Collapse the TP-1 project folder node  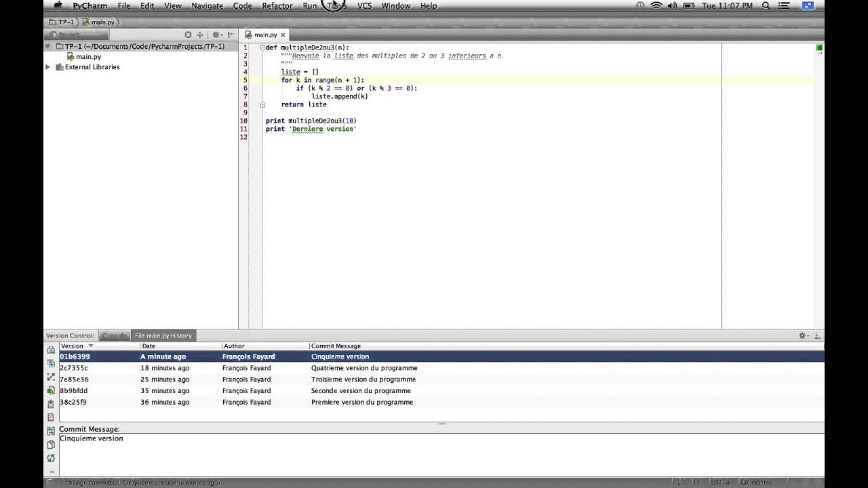(48, 47)
